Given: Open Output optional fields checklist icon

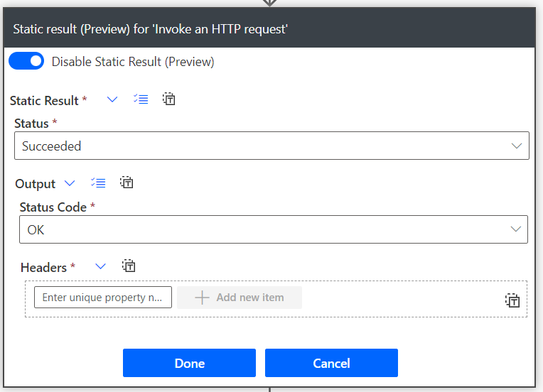Looking at the screenshot, I should (98, 183).
